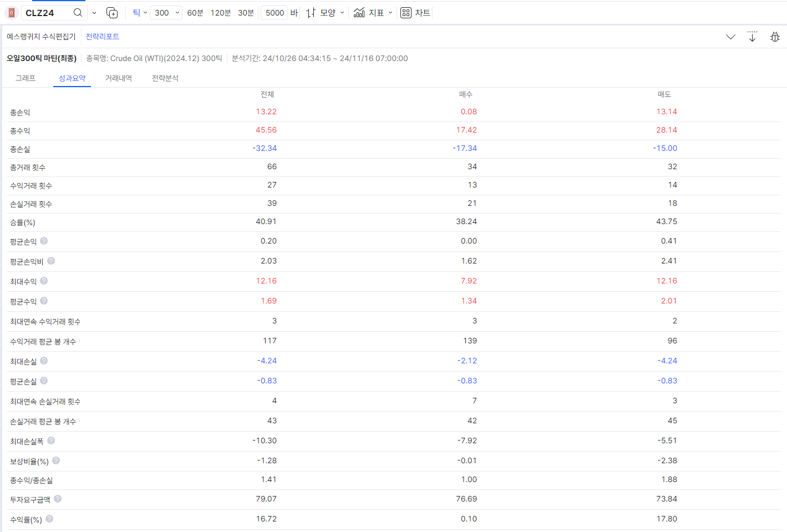Expand the symbol history dropdown arrow
The width and height of the screenshot is (787, 532).
[94, 13]
